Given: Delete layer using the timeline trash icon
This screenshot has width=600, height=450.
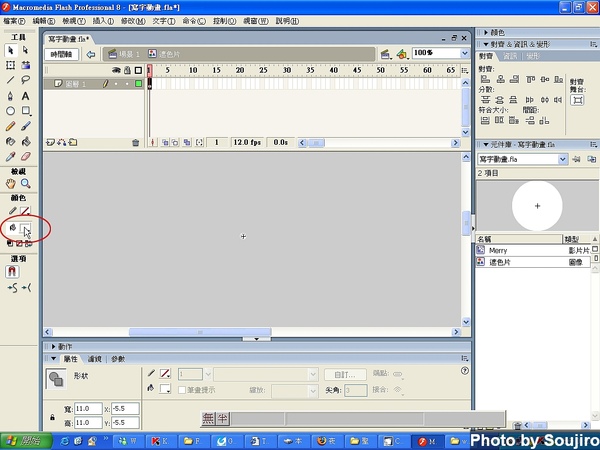Looking at the screenshot, I should click(x=136, y=143).
